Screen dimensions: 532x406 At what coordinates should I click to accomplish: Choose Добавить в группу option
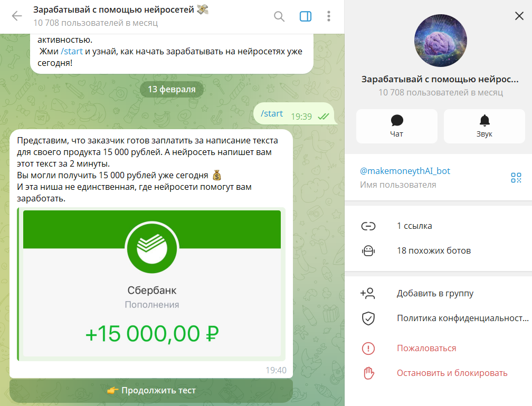[x=439, y=294]
